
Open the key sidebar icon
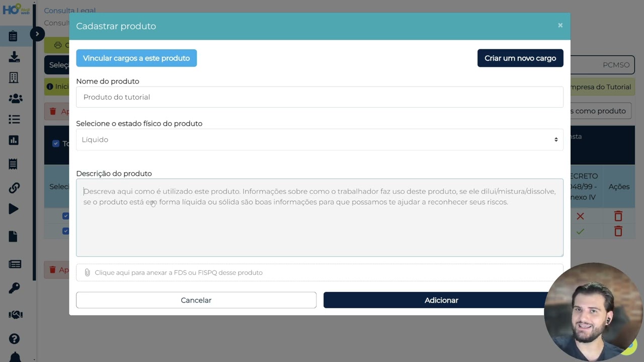point(14,288)
